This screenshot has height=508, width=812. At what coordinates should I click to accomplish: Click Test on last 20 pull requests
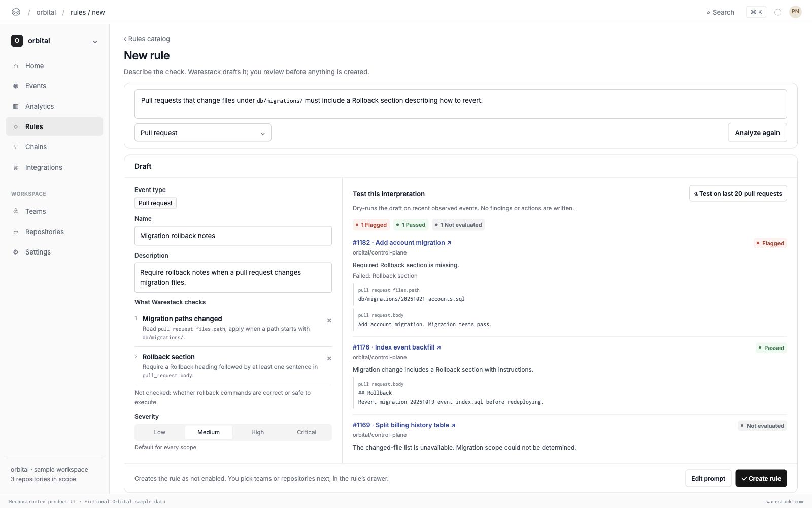(738, 194)
